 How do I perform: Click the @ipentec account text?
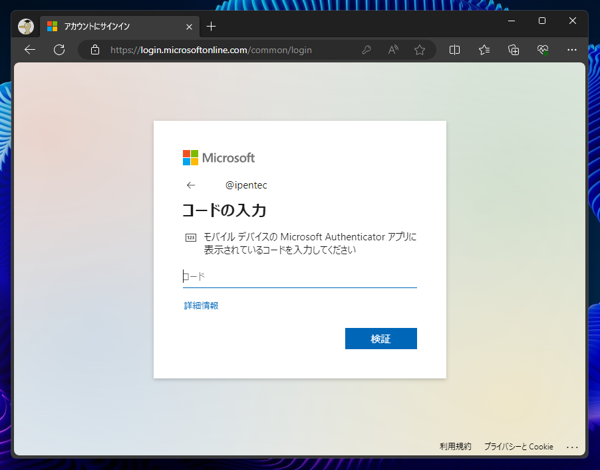(246, 185)
